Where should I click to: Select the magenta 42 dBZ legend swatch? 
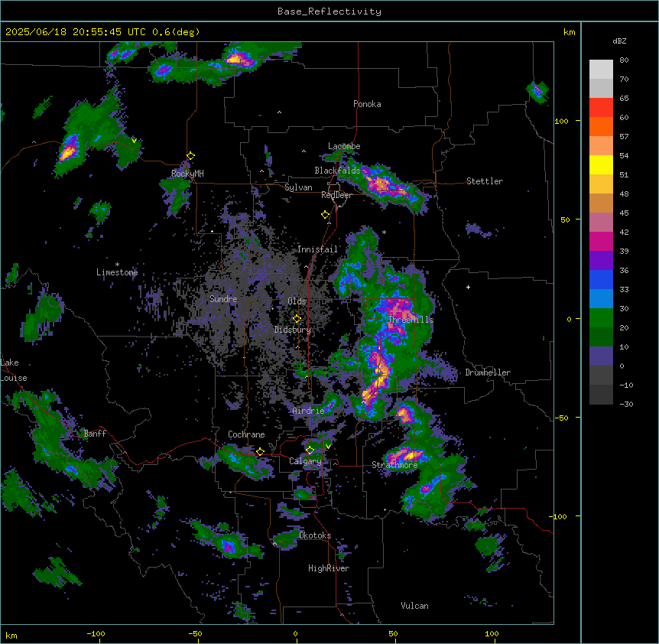601,241
